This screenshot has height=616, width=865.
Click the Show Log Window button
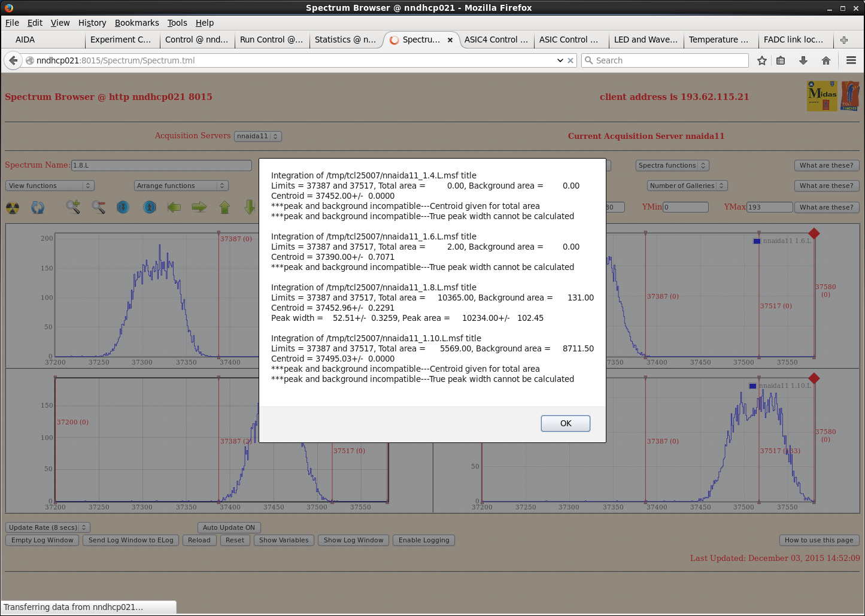point(353,540)
